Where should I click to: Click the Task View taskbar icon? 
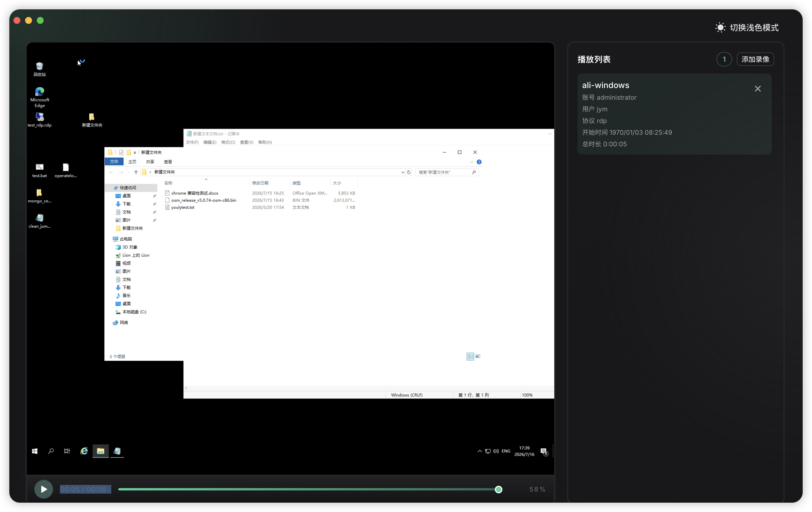click(x=67, y=451)
